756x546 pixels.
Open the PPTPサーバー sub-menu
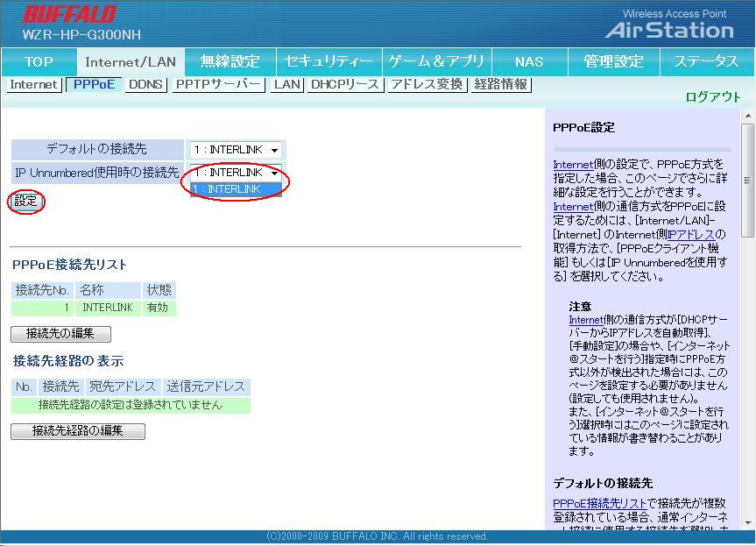point(218,85)
